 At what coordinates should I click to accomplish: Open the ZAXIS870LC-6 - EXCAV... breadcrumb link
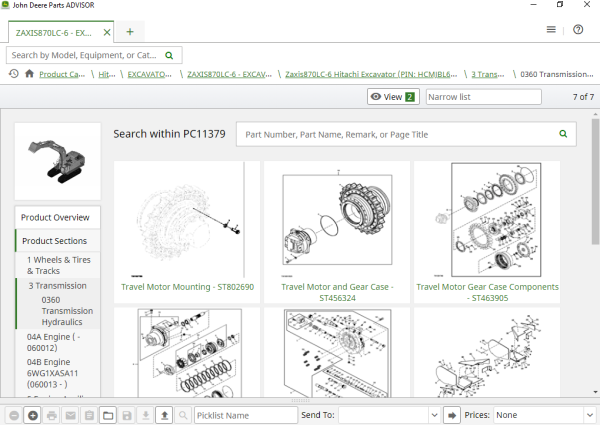[229, 74]
